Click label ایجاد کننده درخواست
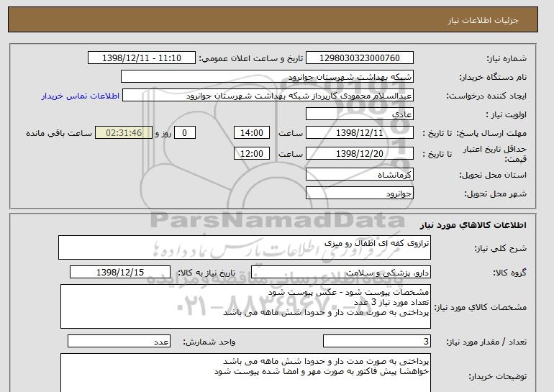The width and height of the screenshot is (554, 392). [x=486, y=96]
